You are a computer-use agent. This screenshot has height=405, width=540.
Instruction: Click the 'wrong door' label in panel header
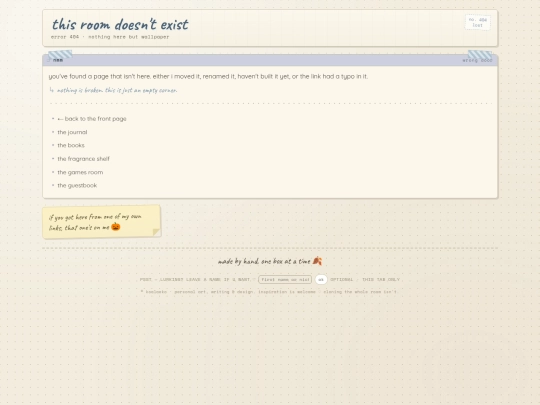click(x=477, y=60)
